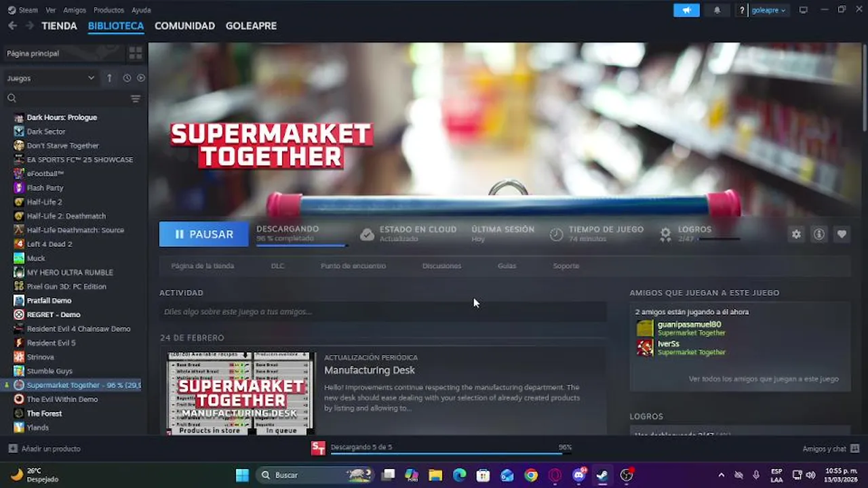Open the Ver menu

click(51, 10)
